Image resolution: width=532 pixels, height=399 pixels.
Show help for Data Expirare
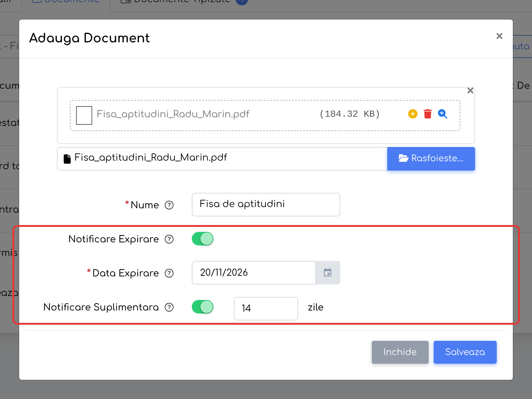click(x=169, y=273)
